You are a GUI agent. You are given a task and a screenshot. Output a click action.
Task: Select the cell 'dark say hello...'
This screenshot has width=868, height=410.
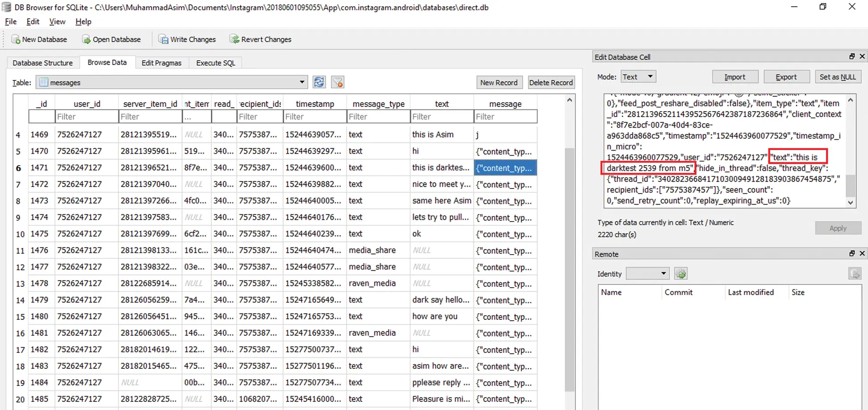pos(442,300)
